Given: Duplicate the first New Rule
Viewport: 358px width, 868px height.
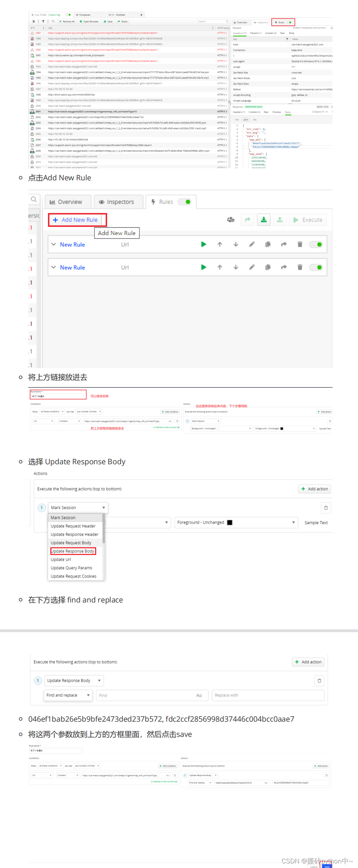Looking at the screenshot, I should (x=268, y=244).
